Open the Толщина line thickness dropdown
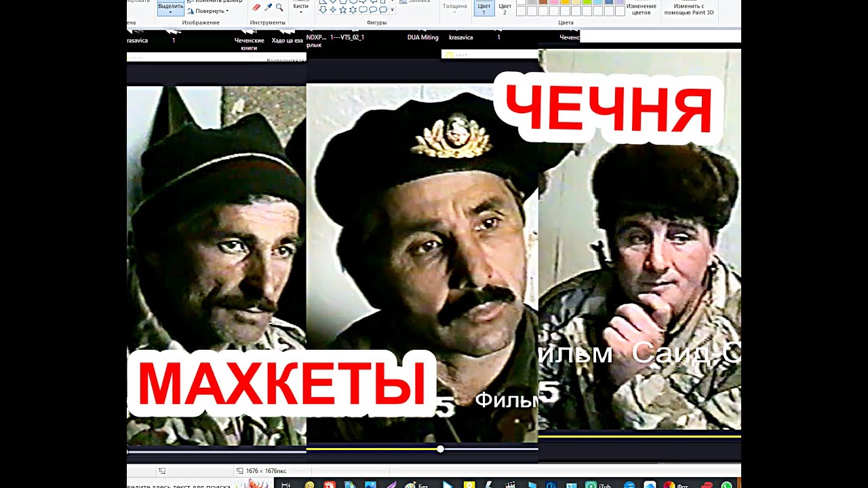The image size is (868, 488). [454, 8]
